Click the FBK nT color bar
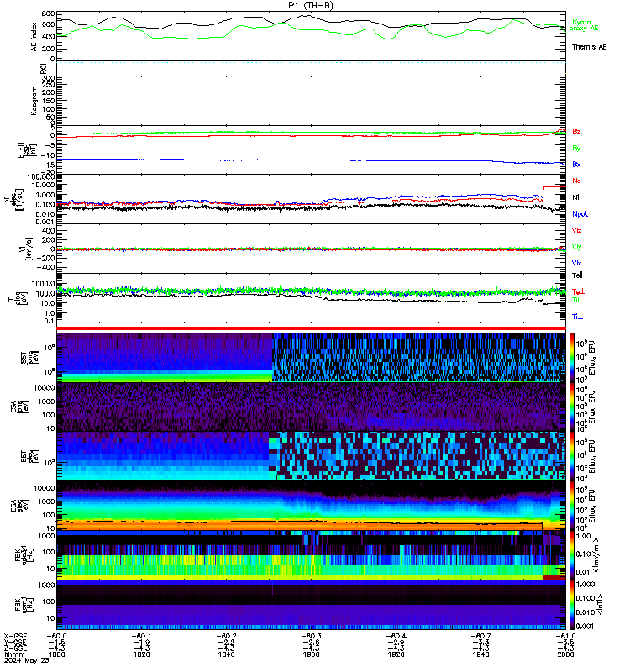 pos(572,605)
